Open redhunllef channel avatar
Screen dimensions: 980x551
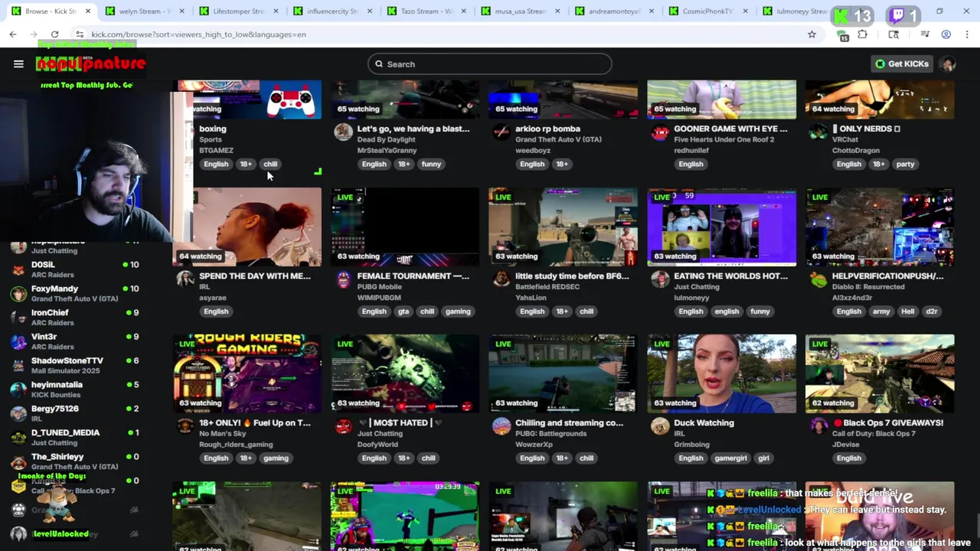[x=660, y=132]
